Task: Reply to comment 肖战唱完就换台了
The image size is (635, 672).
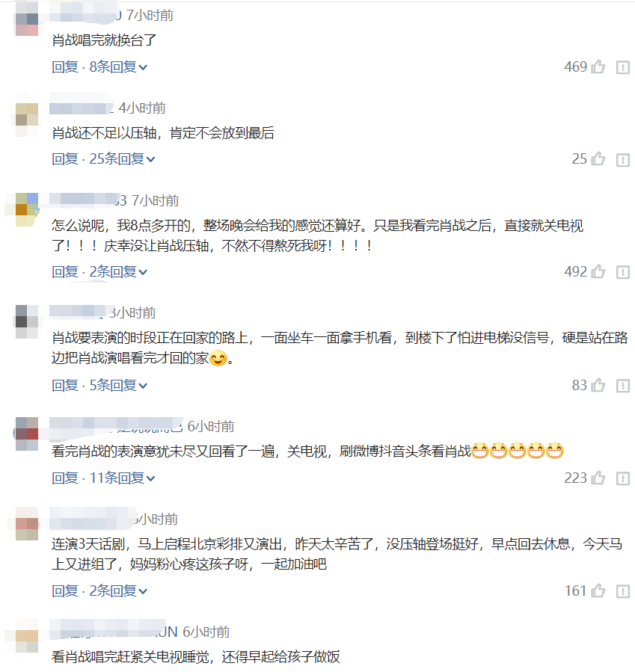Action: [x=65, y=67]
